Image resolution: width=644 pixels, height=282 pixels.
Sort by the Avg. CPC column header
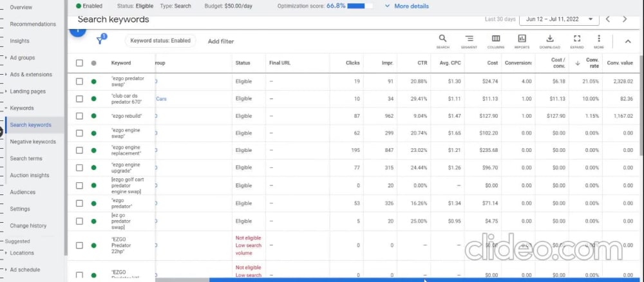[x=450, y=63]
